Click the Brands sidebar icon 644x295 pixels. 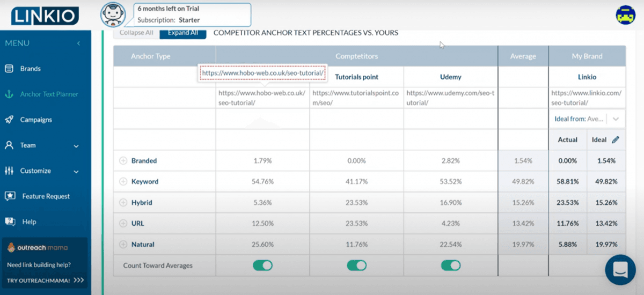click(x=9, y=69)
